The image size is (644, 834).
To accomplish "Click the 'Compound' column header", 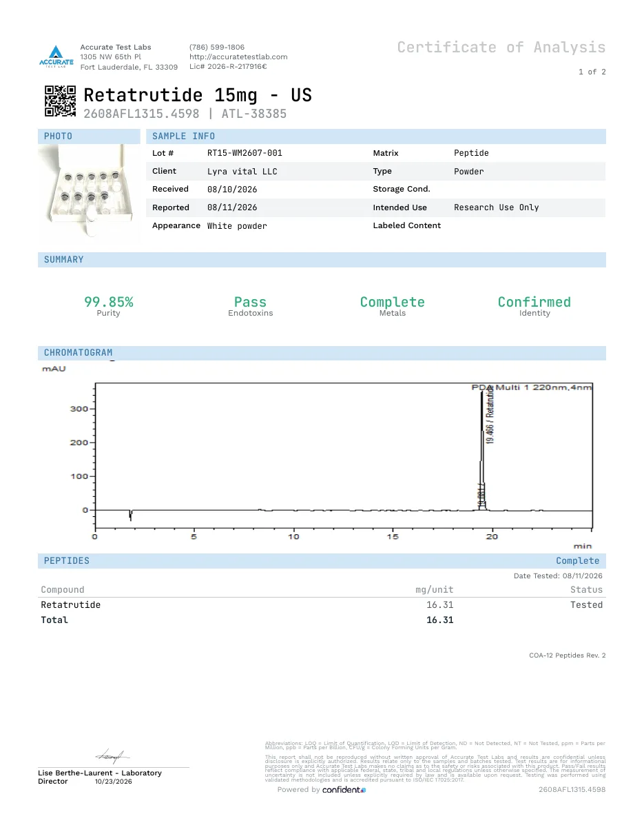I will pos(63,589).
